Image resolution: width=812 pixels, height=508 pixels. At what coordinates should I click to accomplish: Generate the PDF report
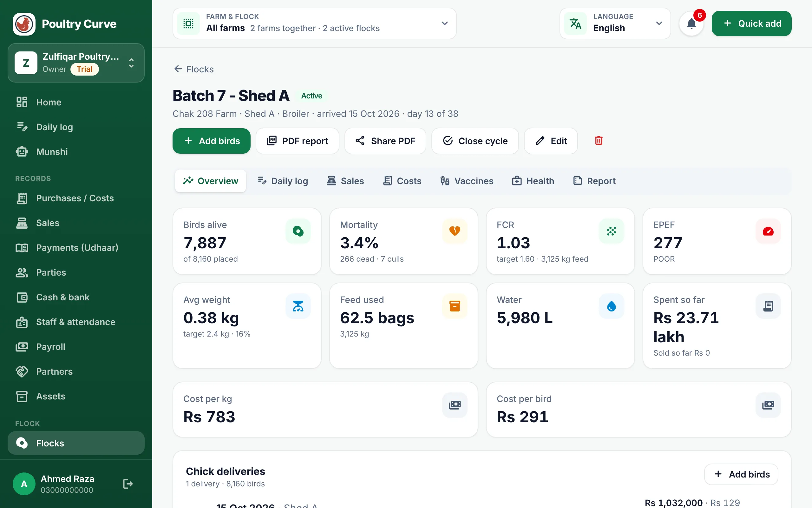pyautogui.click(x=297, y=141)
